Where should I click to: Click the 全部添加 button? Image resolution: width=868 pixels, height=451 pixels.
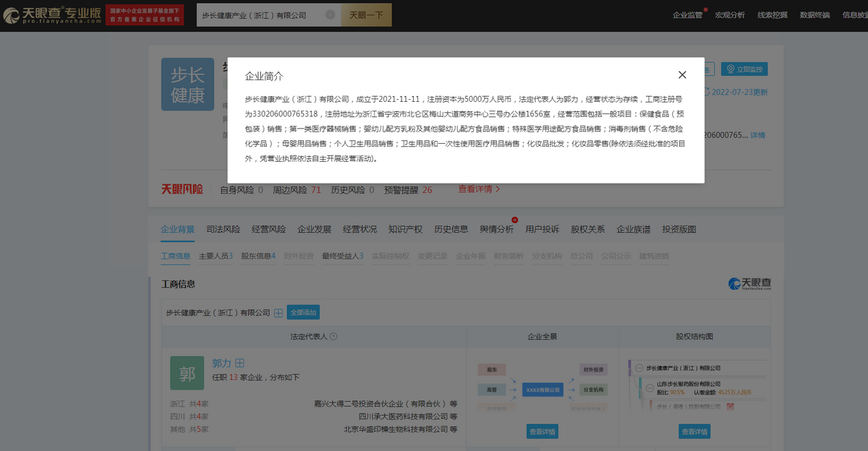[x=303, y=313]
